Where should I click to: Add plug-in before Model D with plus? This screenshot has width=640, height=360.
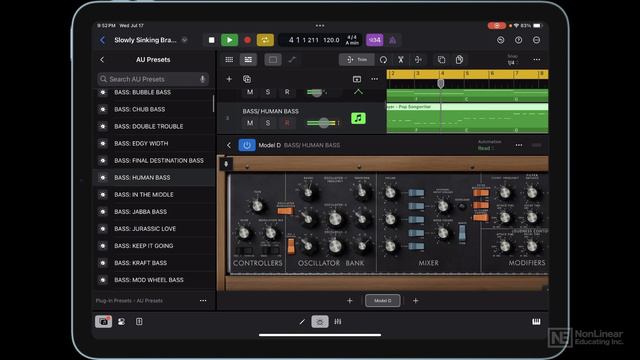point(349,301)
